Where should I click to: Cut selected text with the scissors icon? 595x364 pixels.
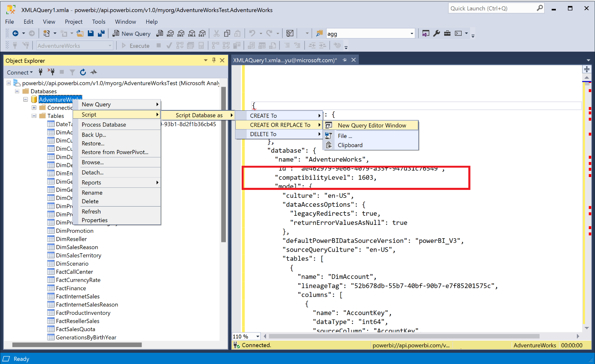[x=216, y=33]
